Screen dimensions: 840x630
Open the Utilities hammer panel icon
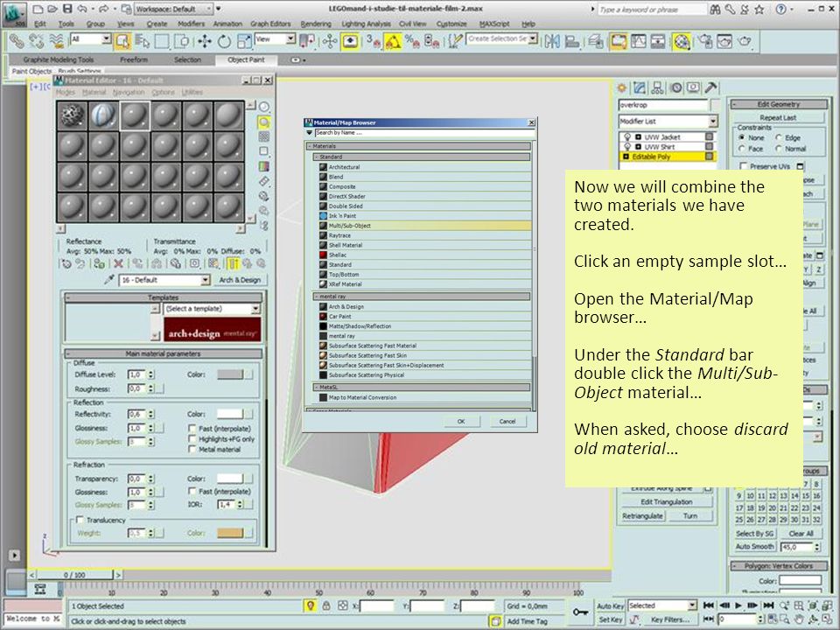tap(710, 87)
